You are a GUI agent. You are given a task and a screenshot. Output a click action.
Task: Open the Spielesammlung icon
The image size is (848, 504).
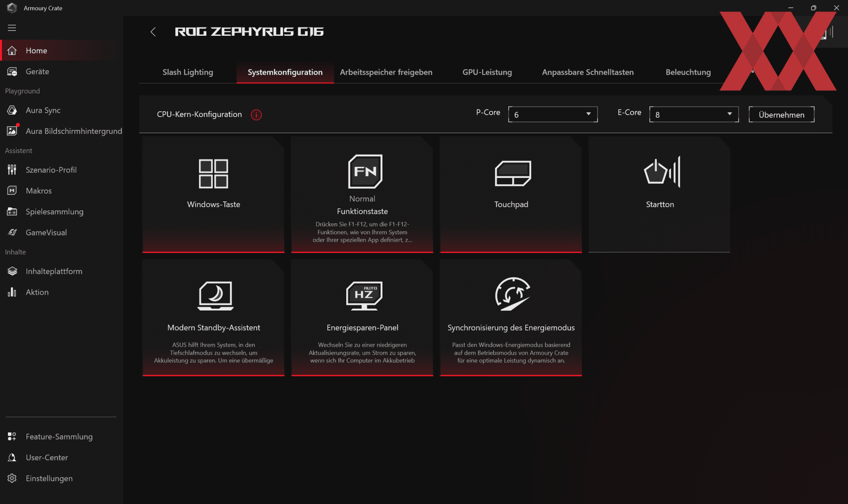[x=12, y=212]
